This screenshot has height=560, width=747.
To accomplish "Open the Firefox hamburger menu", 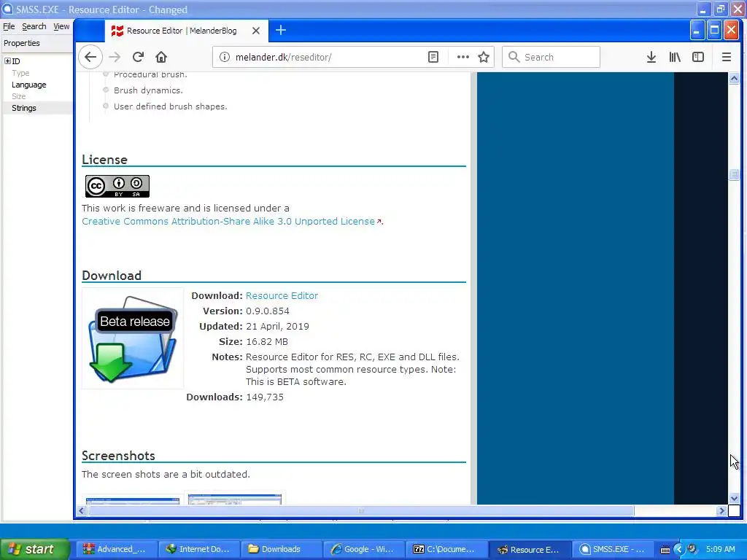I will tap(727, 57).
